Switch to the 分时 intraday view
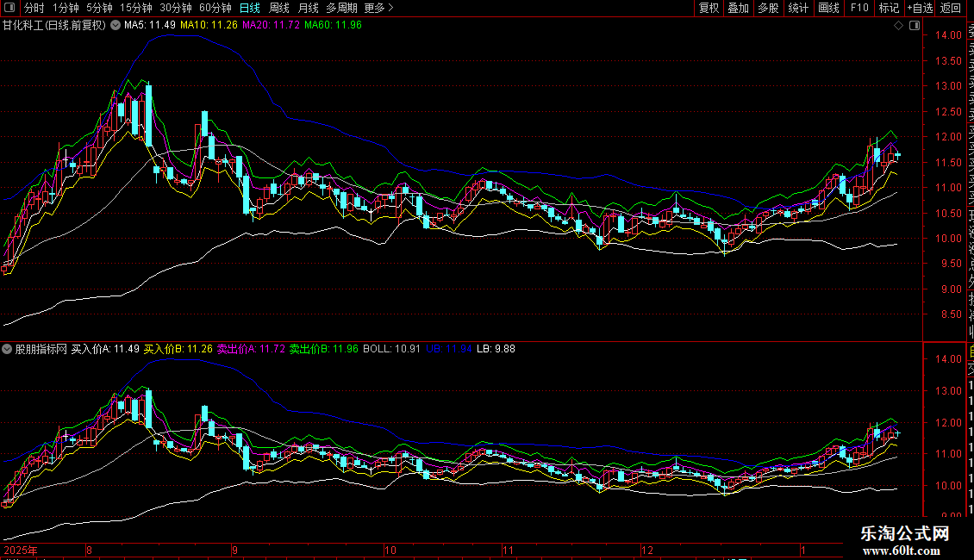 click(x=34, y=8)
